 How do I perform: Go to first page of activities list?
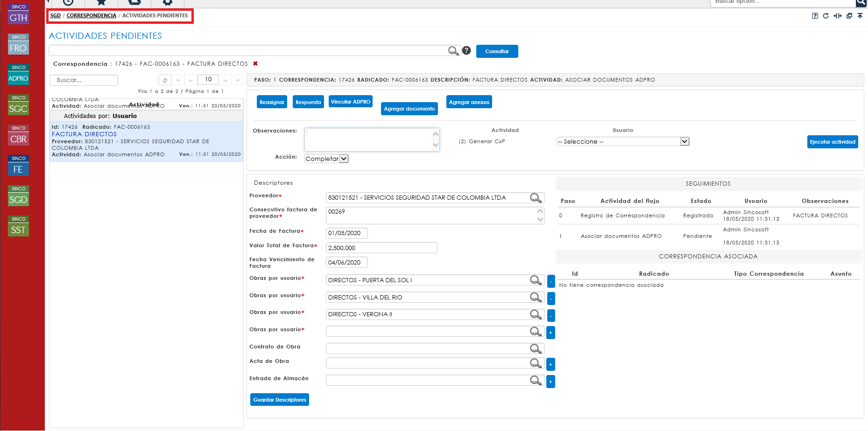pyautogui.click(x=178, y=80)
